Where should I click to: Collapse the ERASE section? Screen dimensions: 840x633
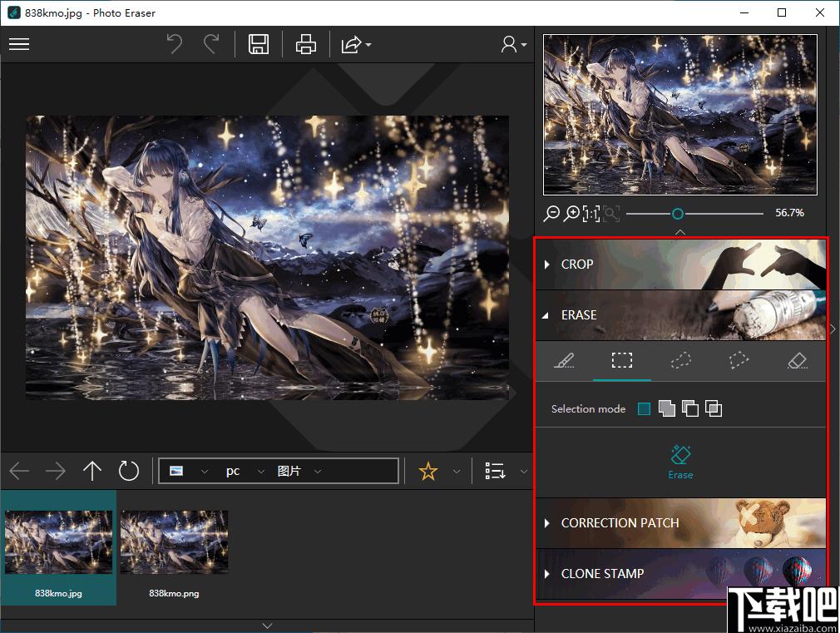(x=680, y=315)
